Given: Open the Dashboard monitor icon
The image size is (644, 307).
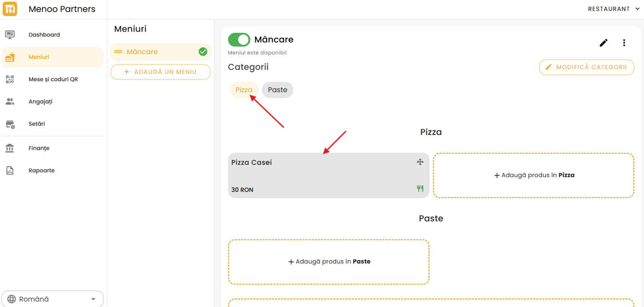Looking at the screenshot, I should point(10,35).
